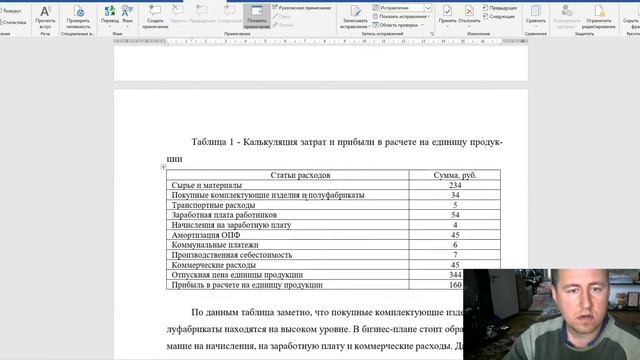The image size is (640, 360).
Task: Create a new comment (Создать примечание)
Action: [x=155, y=17]
